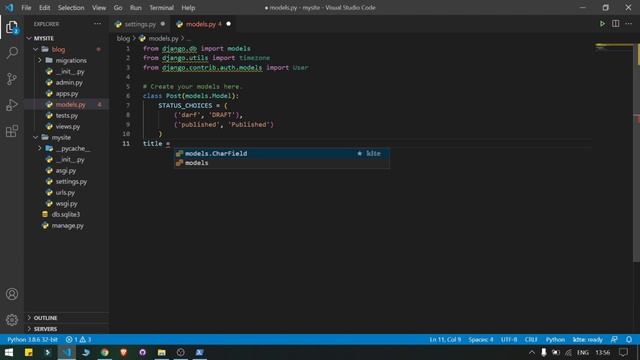Open views.py in the explorer
The width and height of the screenshot is (640, 360).
tap(67, 127)
